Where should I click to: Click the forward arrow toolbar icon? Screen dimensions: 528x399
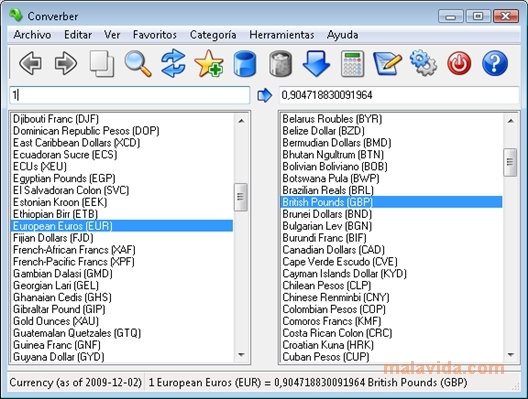click(x=66, y=63)
